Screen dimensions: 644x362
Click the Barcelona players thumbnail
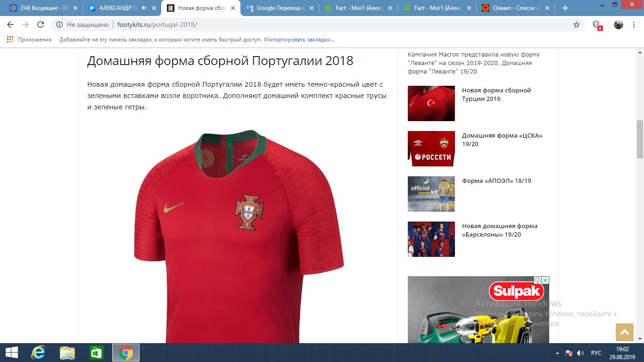click(x=431, y=239)
